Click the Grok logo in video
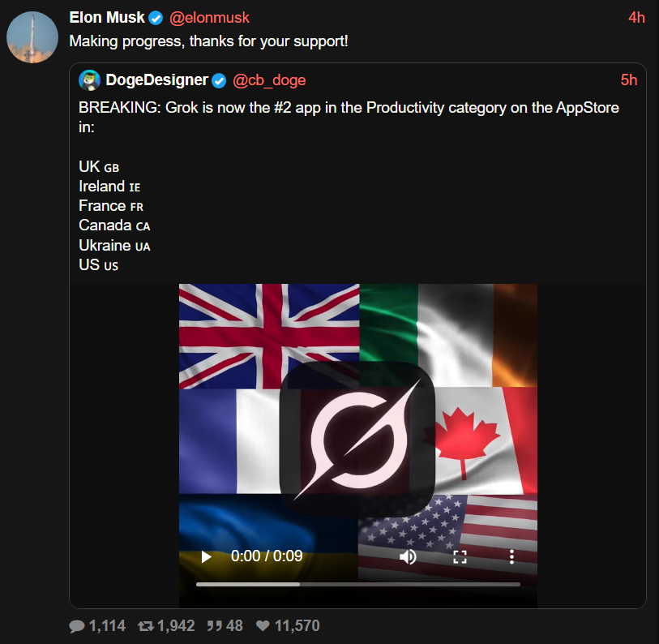 (357, 439)
